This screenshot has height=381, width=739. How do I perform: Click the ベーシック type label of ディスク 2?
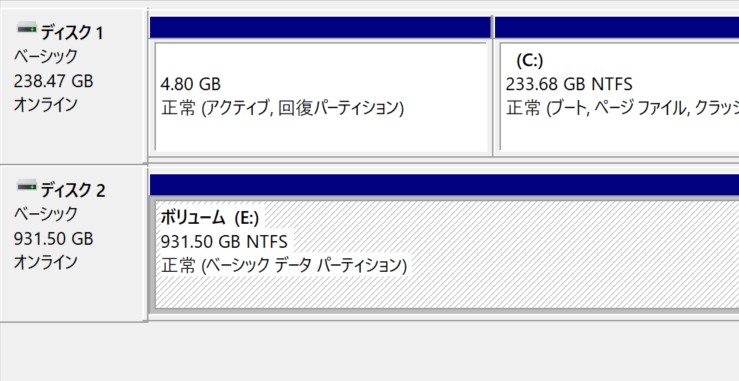pos(45,214)
